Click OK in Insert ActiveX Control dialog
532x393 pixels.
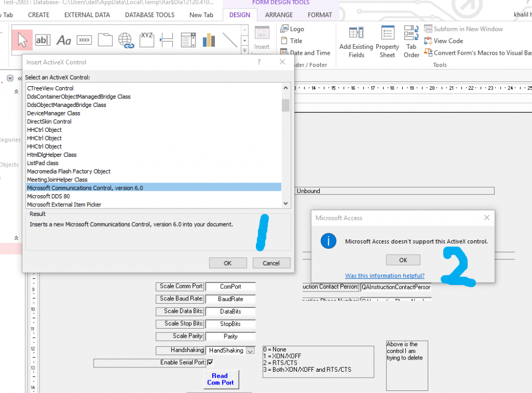click(228, 263)
